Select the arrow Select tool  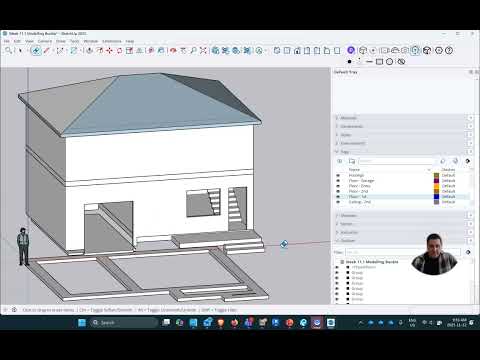tap(20, 50)
